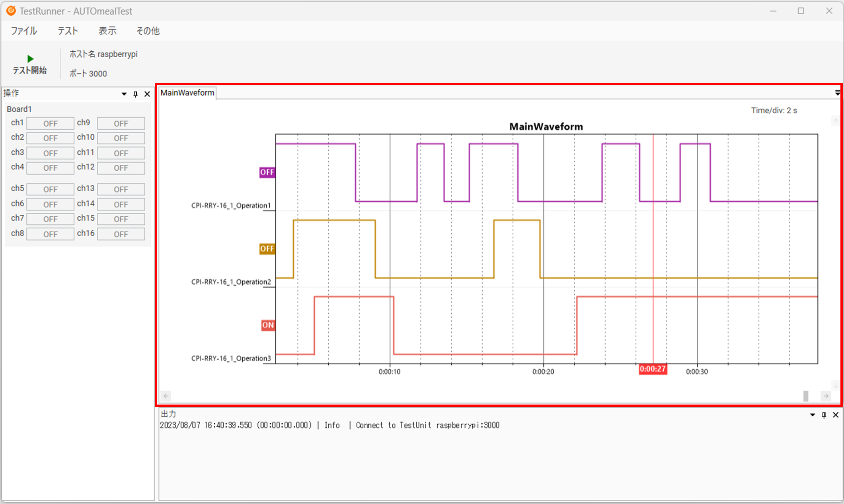Click the horizontal scrollbar below the waveform
The height and width of the screenshot is (504, 844).
click(805, 396)
